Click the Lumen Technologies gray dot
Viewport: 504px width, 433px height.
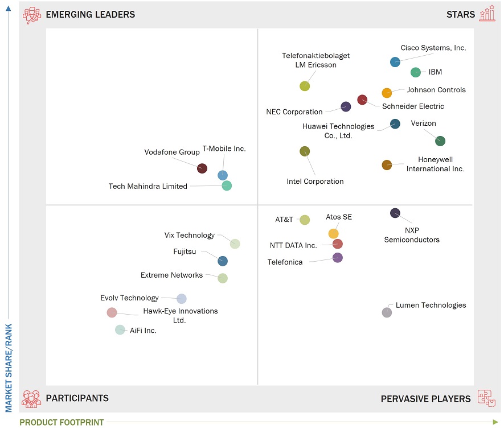[387, 312]
